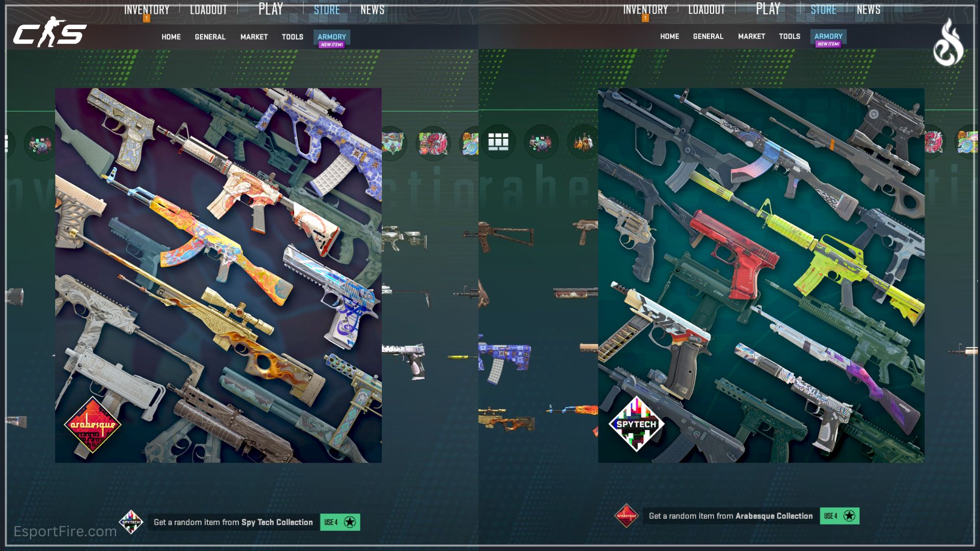
Task: Go to TOOLS store section in left screenshot
Action: [x=292, y=37]
